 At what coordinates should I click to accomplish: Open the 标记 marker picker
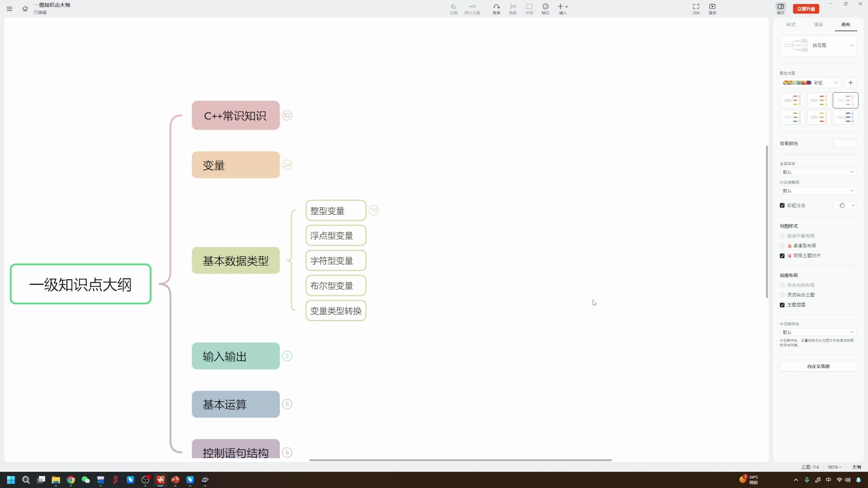(x=545, y=9)
